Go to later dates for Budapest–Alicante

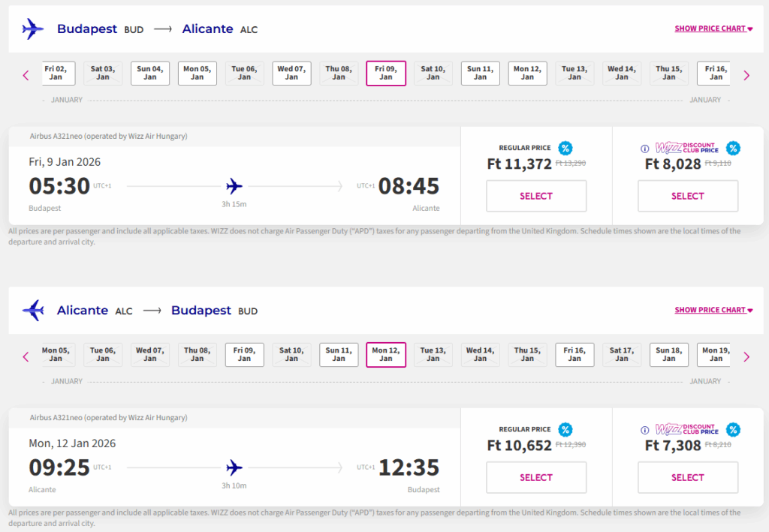tap(746, 75)
